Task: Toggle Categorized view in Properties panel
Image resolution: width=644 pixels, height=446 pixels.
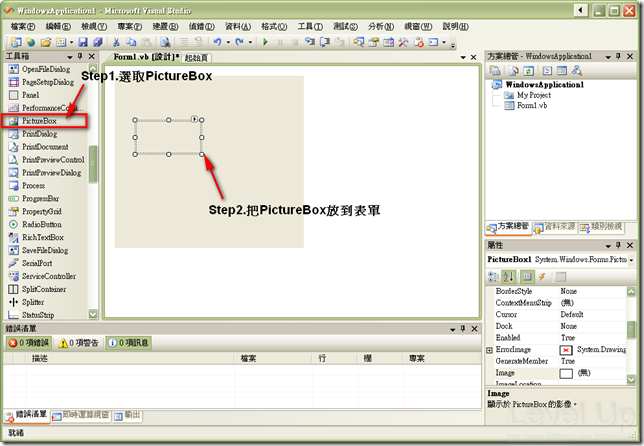Action: (x=493, y=277)
